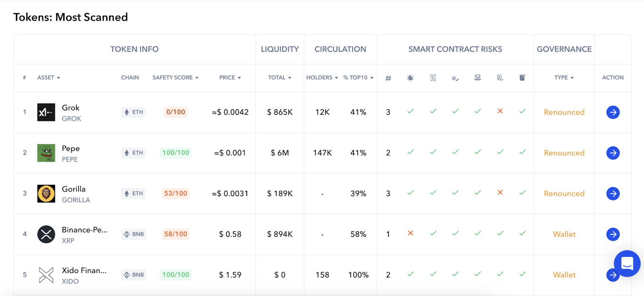Click XRP's 58/100 safety score
The width and height of the screenshot is (644, 296).
tap(175, 234)
